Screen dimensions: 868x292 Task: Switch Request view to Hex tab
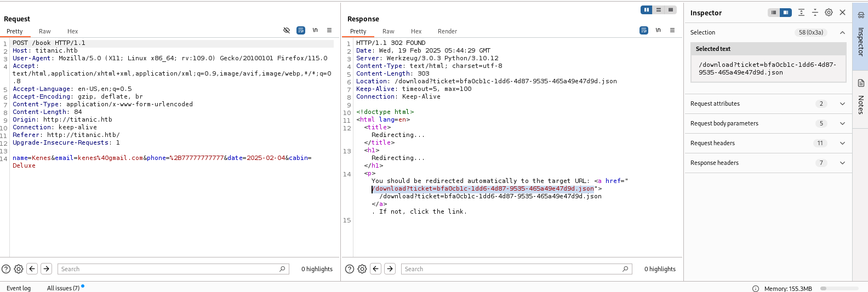coord(72,31)
